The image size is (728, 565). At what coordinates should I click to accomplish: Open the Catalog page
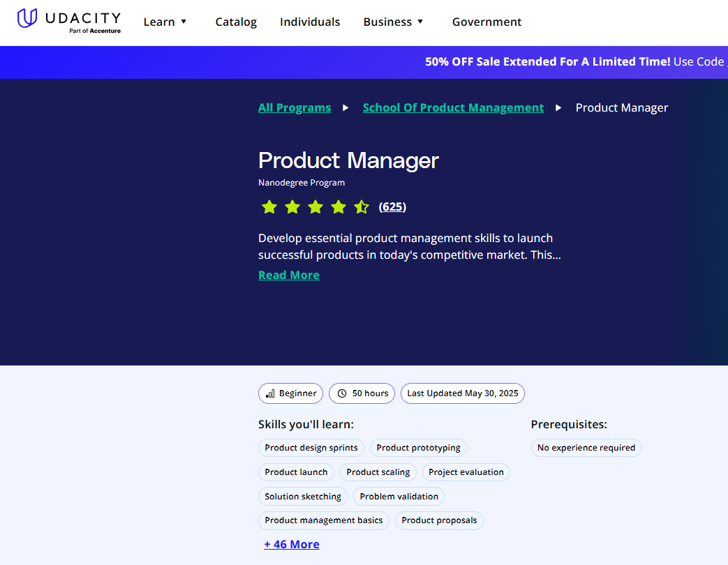pos(236,22)
